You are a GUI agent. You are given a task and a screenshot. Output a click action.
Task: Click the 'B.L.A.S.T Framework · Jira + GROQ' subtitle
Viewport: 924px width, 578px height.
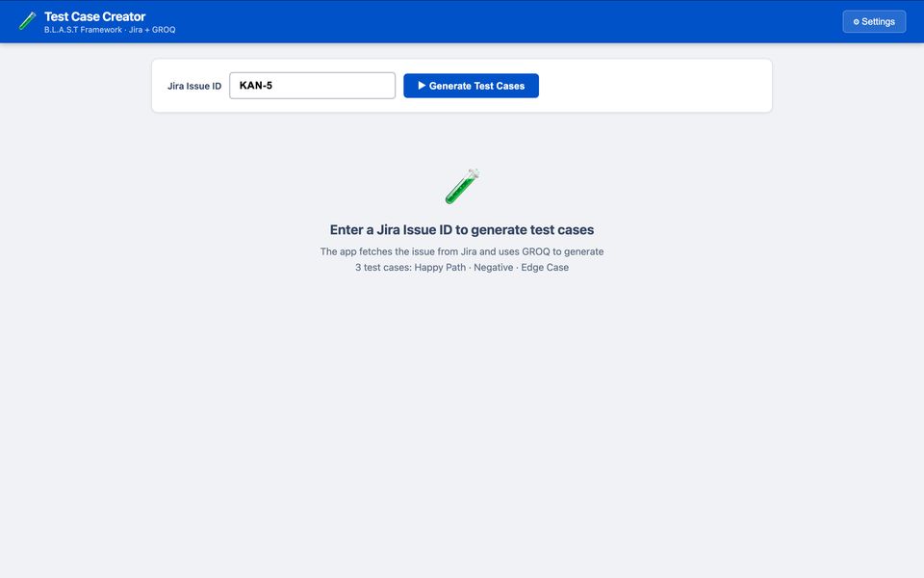pos(110,30)
